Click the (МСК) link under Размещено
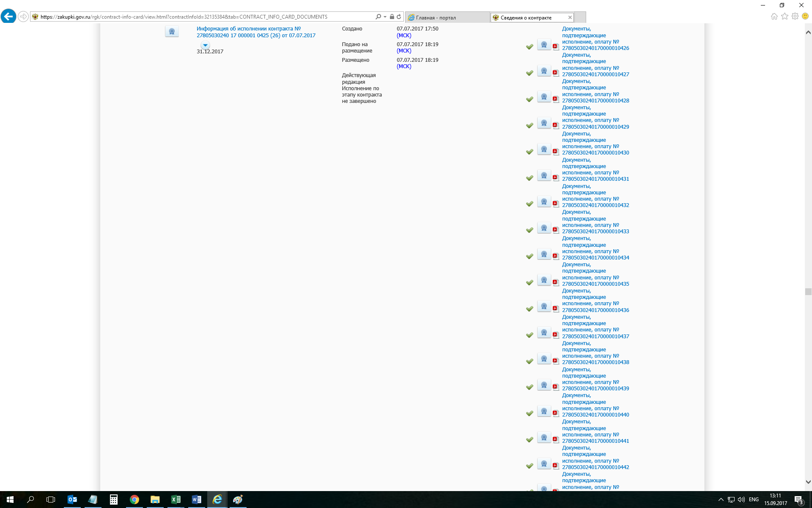The height and width of the screenshot is (508, 812). tap(404, 66)
